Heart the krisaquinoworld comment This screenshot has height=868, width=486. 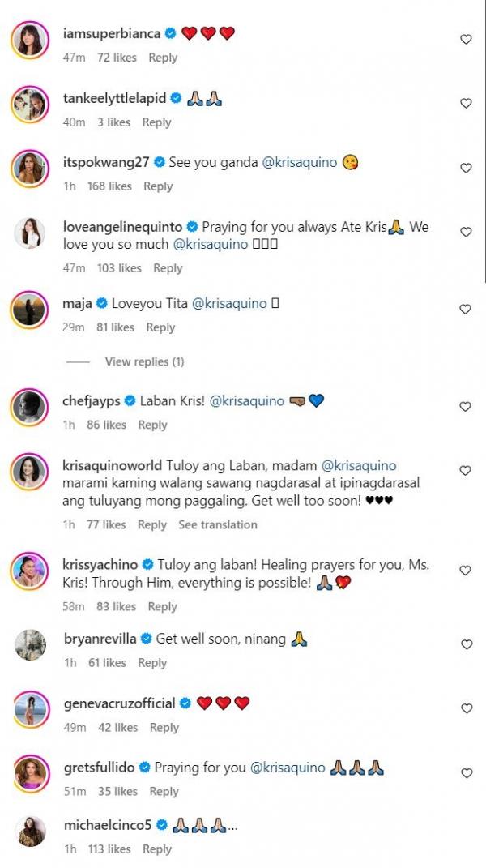click(466, 471)
